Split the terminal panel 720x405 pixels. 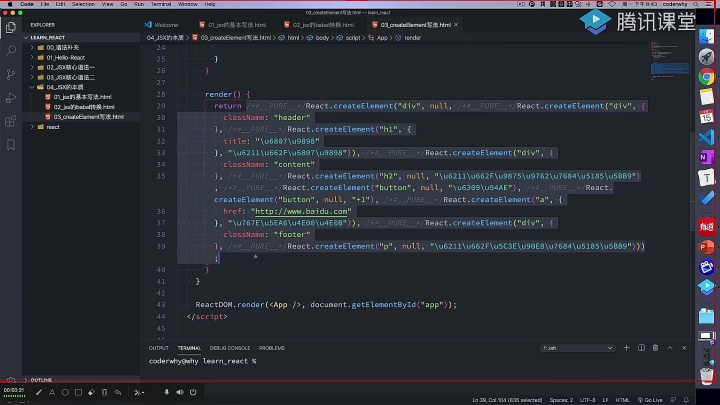tap(641, 348)
